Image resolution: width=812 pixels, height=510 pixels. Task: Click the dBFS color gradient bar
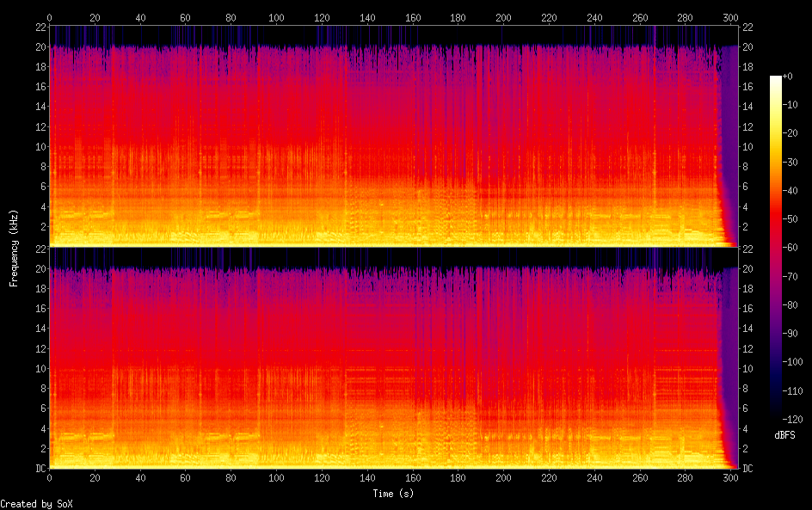coord(775,248)
